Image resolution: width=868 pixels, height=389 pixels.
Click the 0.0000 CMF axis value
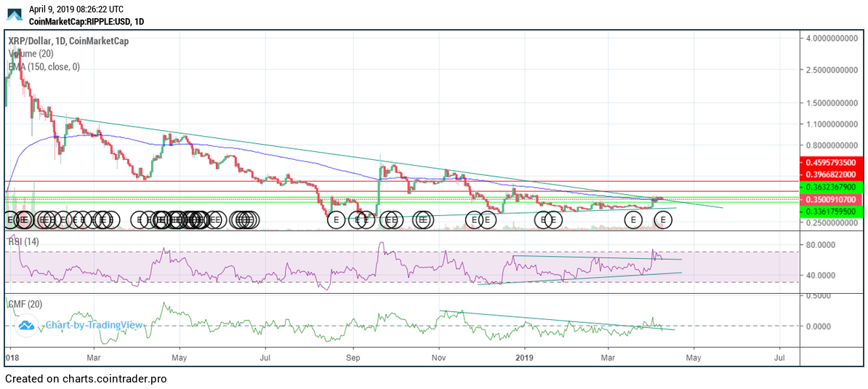819,326
